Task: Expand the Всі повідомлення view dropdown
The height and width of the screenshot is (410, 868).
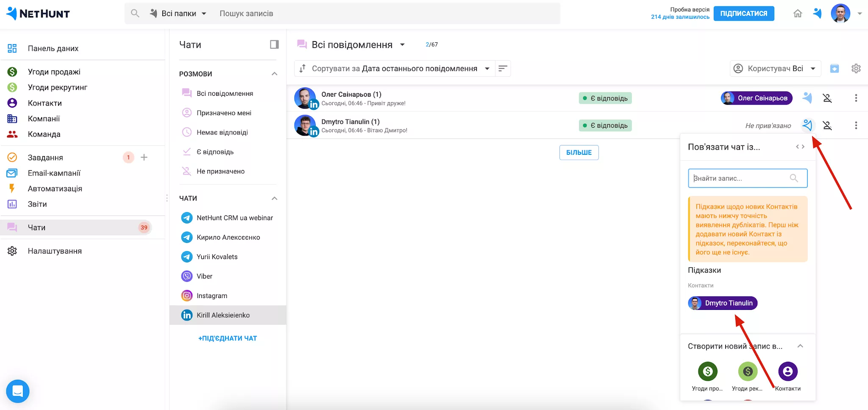Action: (402, 45)
